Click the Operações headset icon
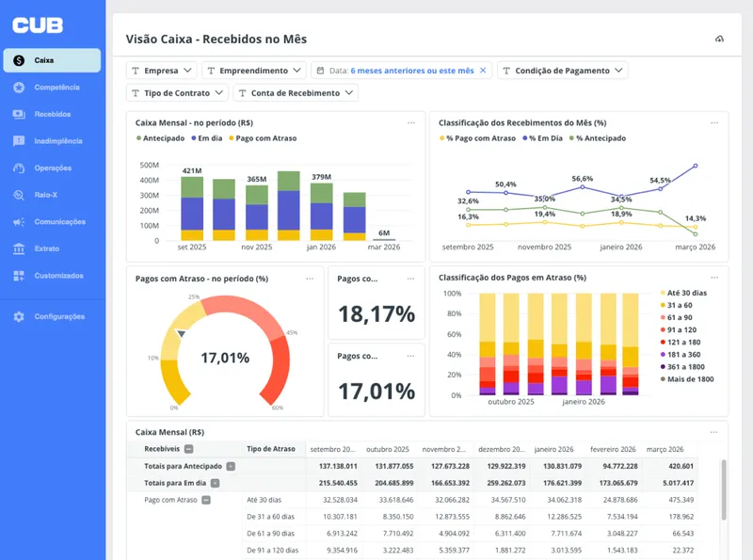Screen dimensions: 753x560 (x=19, y=168)
